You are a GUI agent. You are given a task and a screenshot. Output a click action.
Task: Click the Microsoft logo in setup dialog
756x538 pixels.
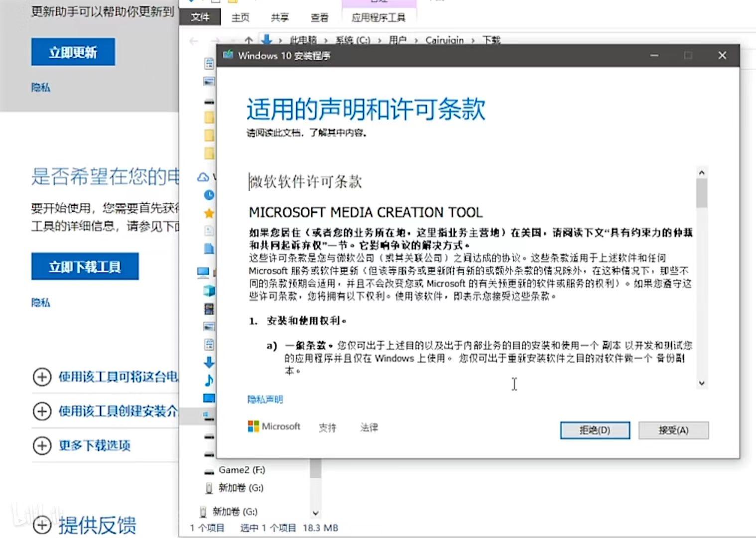click(x=274, y=426)
